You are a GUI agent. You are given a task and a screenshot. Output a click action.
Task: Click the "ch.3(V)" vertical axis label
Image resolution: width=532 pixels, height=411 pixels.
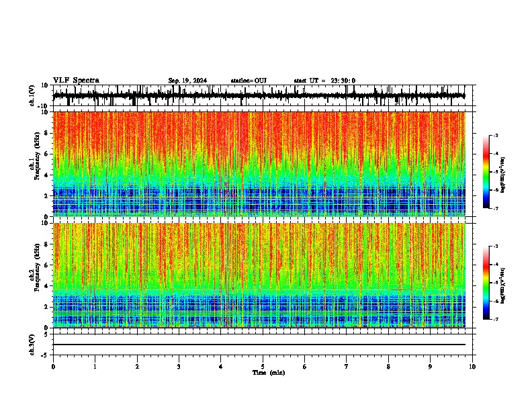tap(32, 345)
